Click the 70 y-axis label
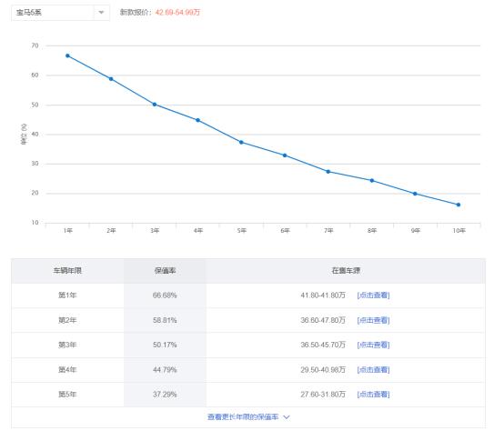This screenshot has height=431, width=504. tap(35, 45)
